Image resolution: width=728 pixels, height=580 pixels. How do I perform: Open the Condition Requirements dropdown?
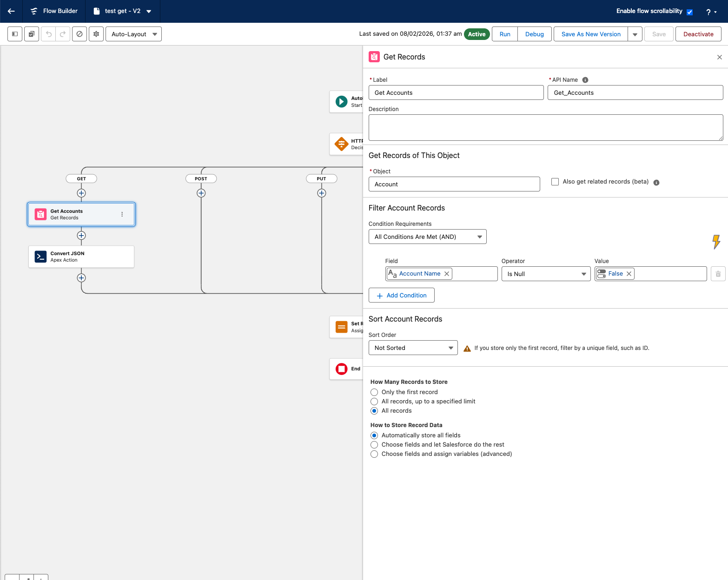pyautogui.click(x=428, y=237)
